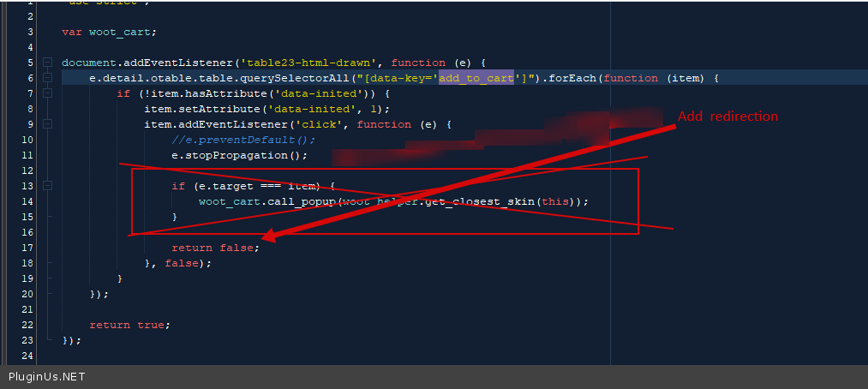Collapse the forEach block on line 6

(46, 78)
